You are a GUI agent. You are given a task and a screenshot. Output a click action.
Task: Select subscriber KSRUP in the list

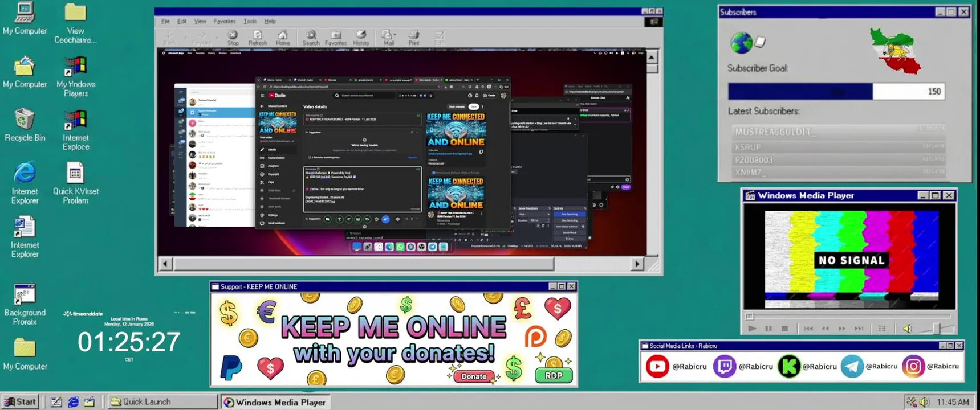[x=839, y=146]
